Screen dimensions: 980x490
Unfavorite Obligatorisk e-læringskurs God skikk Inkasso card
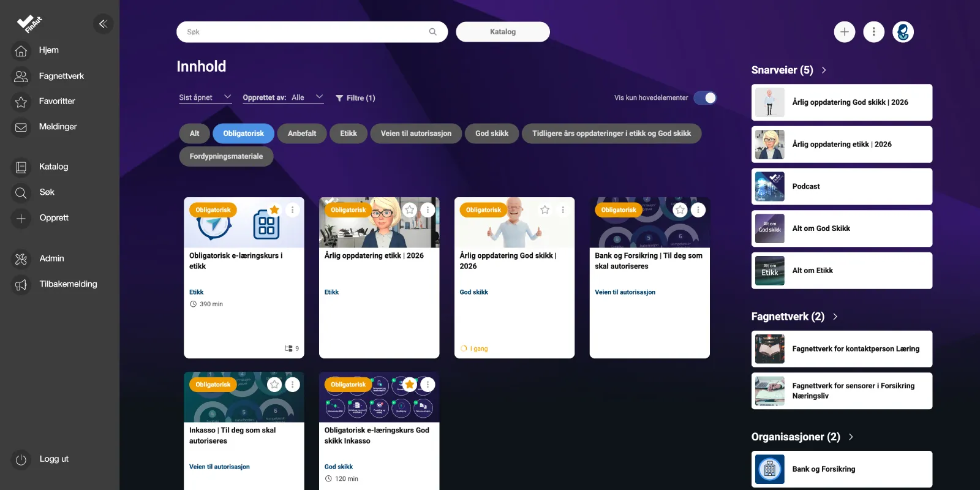pyautogui.click(x=410, y=385)
